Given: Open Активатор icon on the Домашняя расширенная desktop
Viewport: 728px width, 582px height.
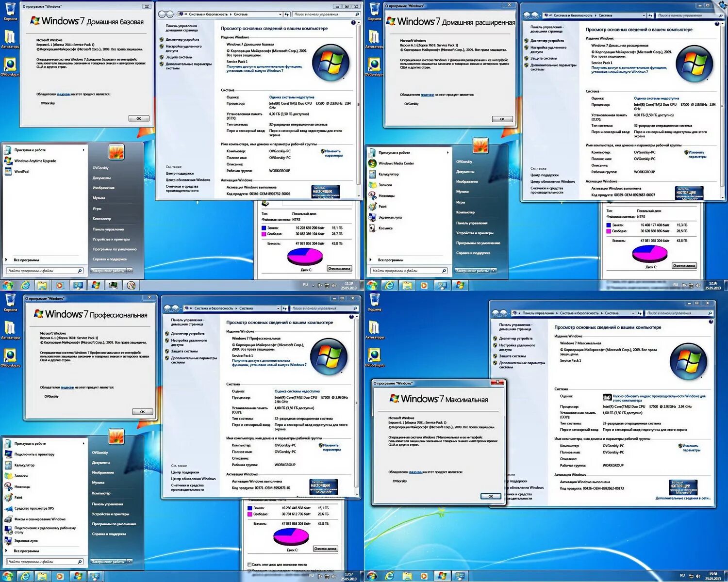Looking at the screenshot, I should [374, 39].
